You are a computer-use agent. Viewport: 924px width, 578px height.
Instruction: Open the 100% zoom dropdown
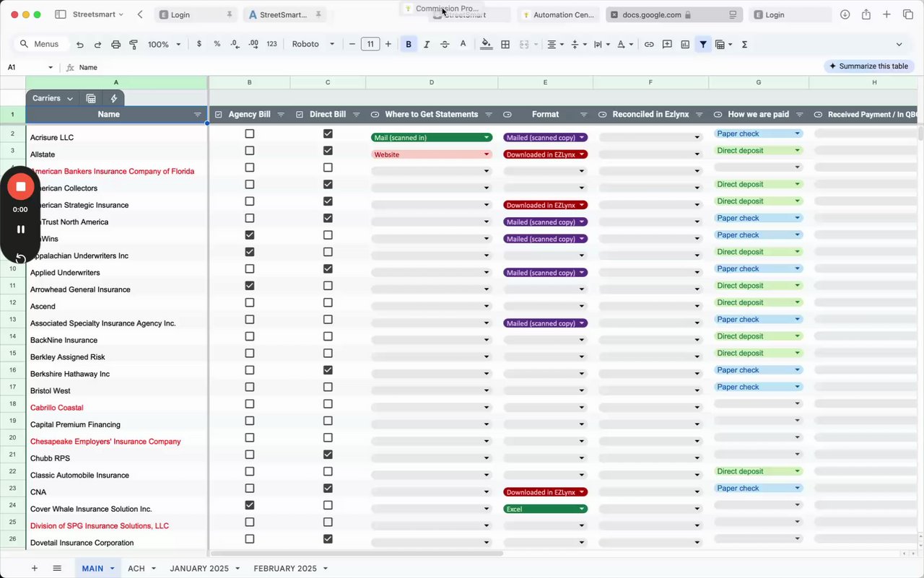pos(164,45)
